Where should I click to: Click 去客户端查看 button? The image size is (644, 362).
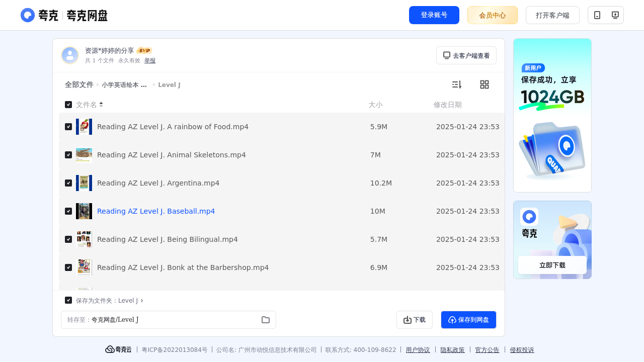pyautogui.click(x=466, y=55)
